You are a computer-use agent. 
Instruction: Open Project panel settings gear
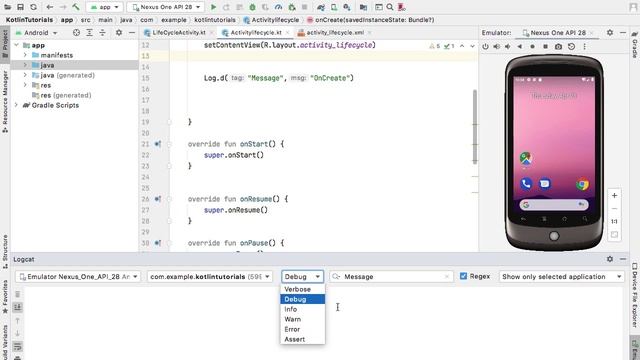point(119,32)
